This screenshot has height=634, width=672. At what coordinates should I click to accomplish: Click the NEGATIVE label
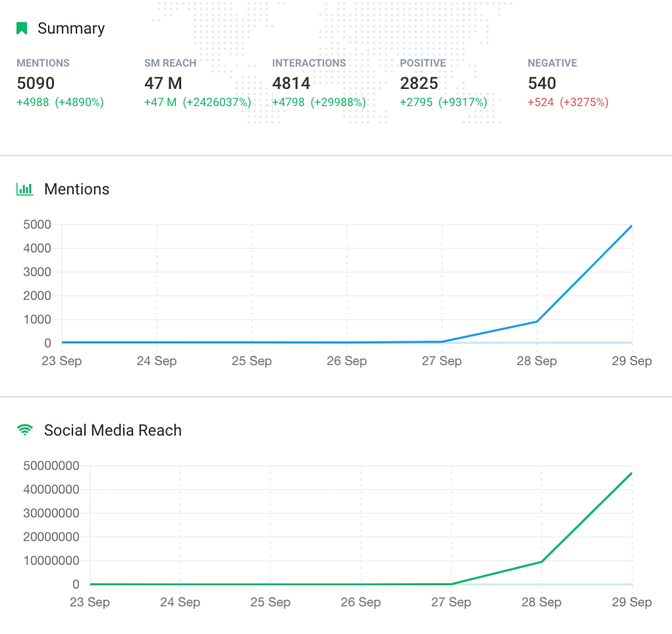click(553, 63)
